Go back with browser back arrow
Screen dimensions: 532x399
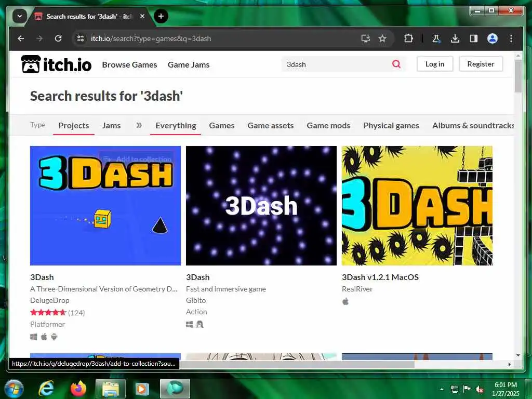tap(21, 38)
